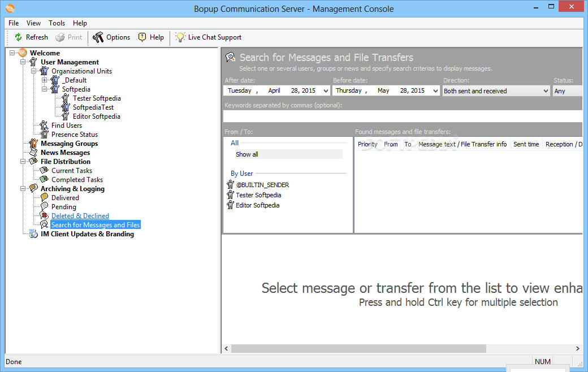Sort by the To column header
Screen dimensions: 588x372
(x=408, y=144)
